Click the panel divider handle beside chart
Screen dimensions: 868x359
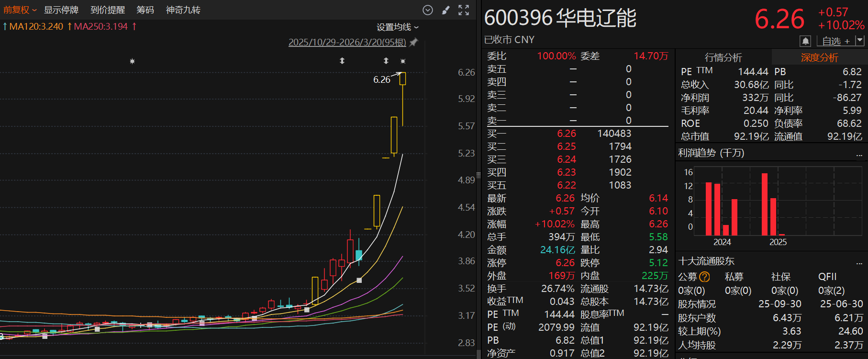tap(478, 175)
